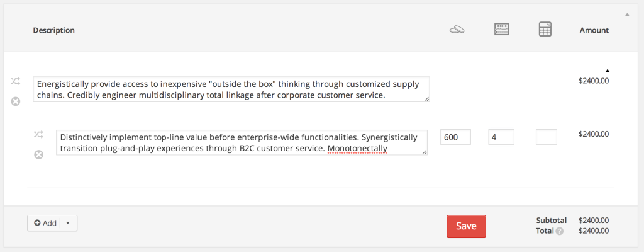
Task: Delete the nested sub-item using the X icon
Action: point(39,154)
